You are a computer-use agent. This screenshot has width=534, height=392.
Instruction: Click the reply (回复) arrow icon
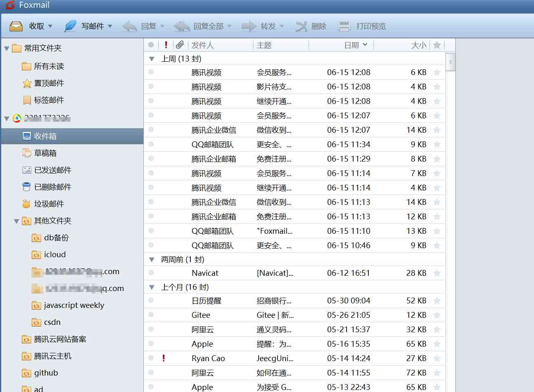[x=130, y=26]
